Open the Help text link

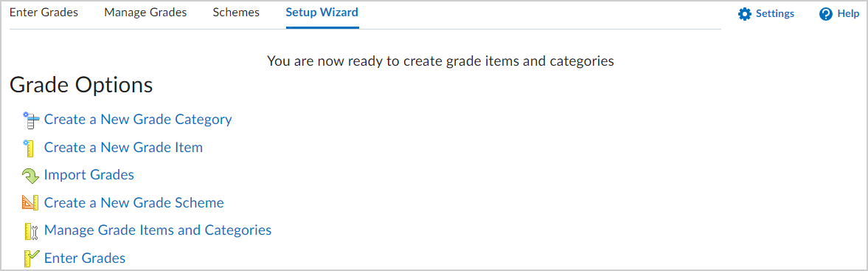coord(848,14)
